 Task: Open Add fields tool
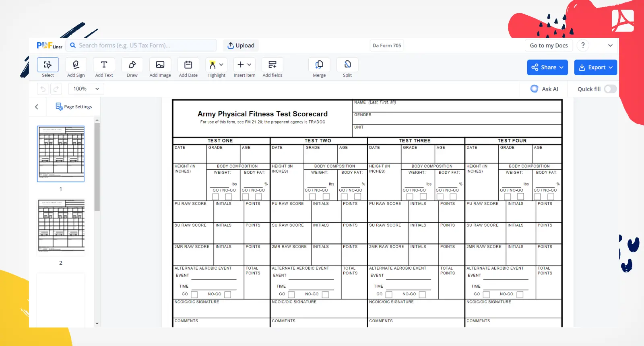coord(272,68)
